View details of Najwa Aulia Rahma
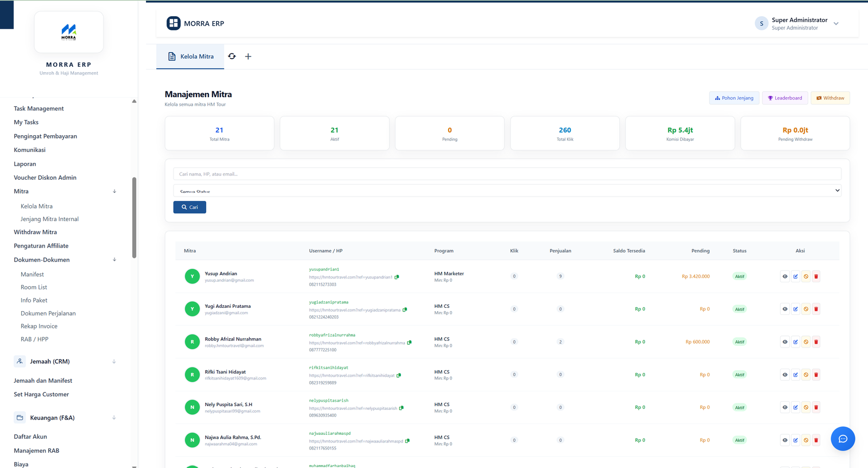 coord(785,440)
